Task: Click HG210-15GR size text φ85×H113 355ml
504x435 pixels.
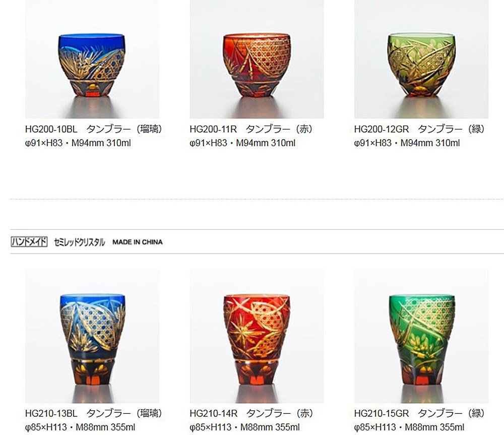Action: [x=409, y=427]
